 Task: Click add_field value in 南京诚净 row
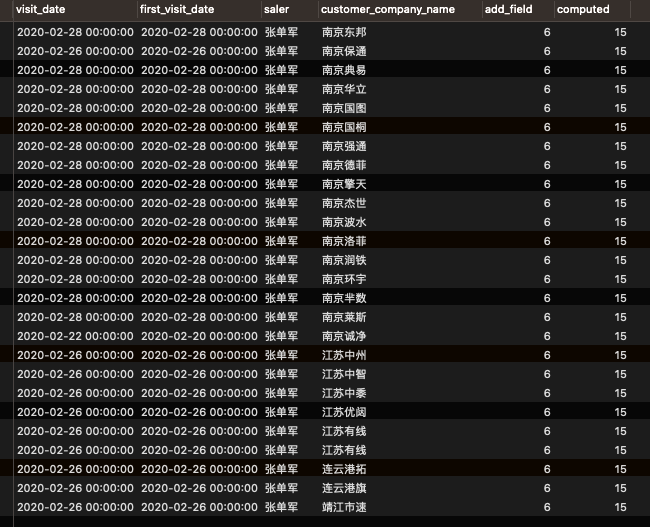pos(547,336)
